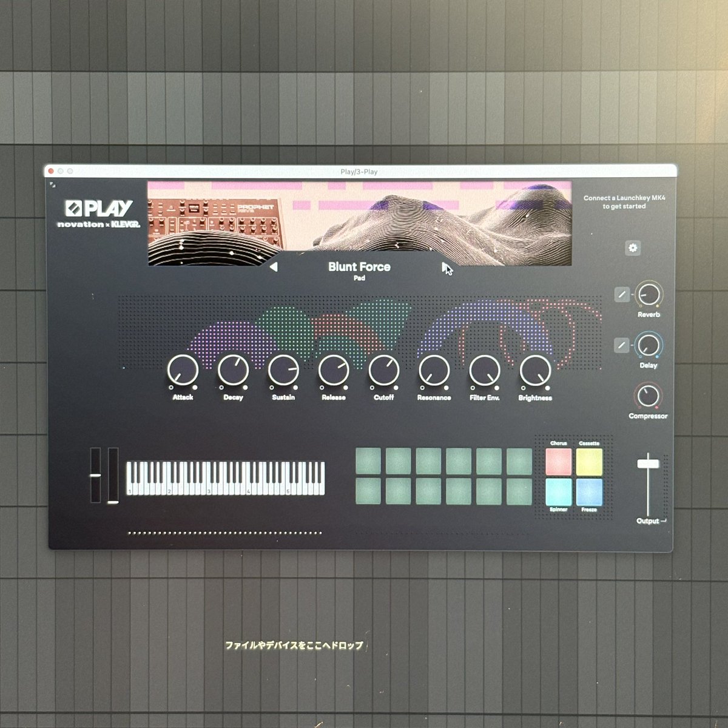
Task: Click the Blunt Force preset name
Action: tap(359, 266)
